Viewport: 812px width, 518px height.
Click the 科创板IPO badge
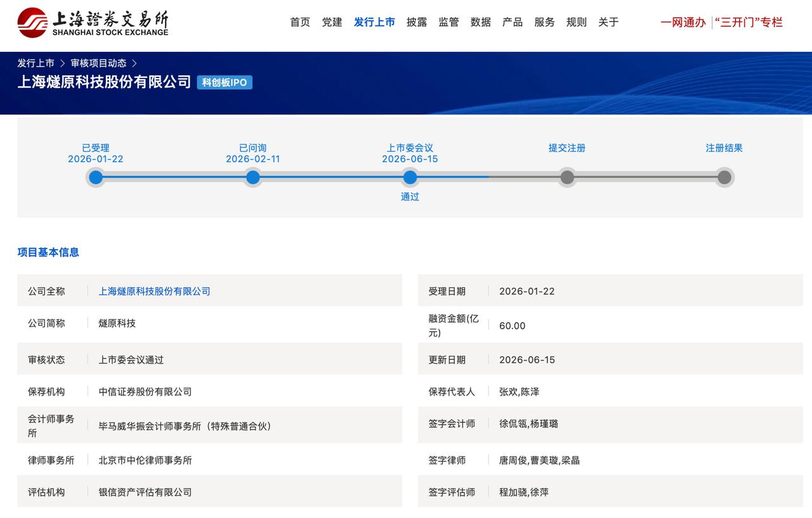point(225,82)
